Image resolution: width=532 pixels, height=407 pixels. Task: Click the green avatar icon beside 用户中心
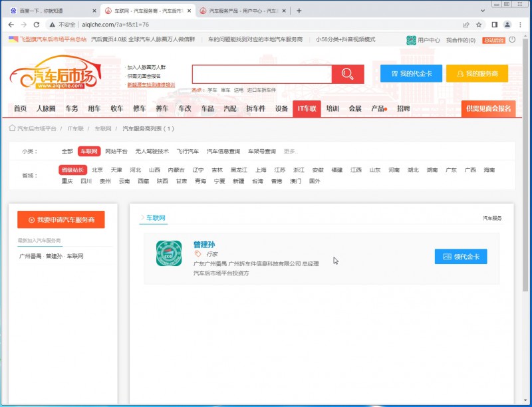411,40
